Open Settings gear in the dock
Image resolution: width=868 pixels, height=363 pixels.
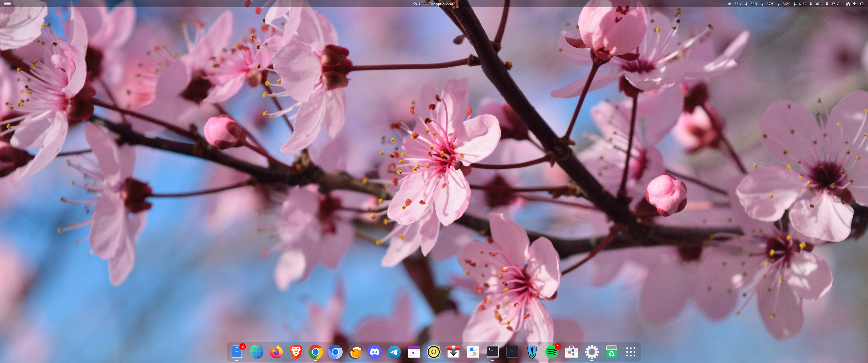(592, 352)
